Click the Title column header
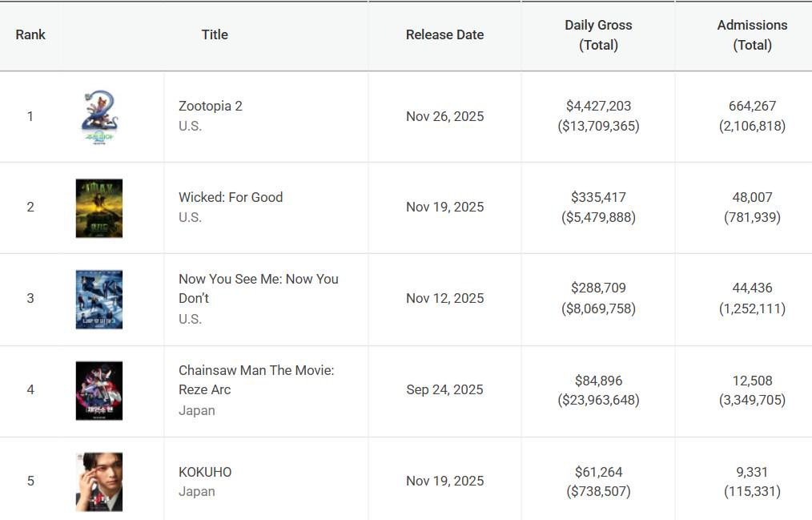This screenshot has width=812, height=520. tap(215, 34)
